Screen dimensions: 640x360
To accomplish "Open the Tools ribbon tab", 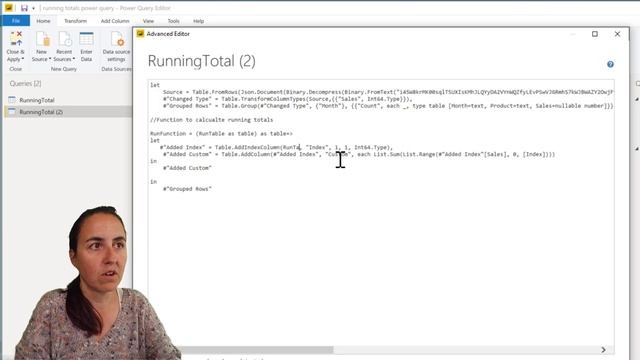I will [x=173, y=21].
